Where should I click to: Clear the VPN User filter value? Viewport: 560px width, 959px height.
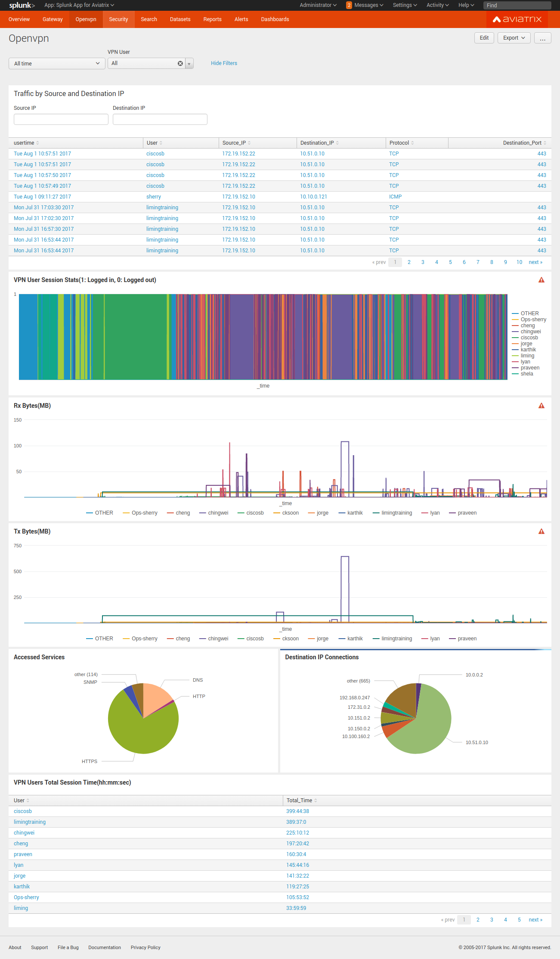[x=180, y=63]
